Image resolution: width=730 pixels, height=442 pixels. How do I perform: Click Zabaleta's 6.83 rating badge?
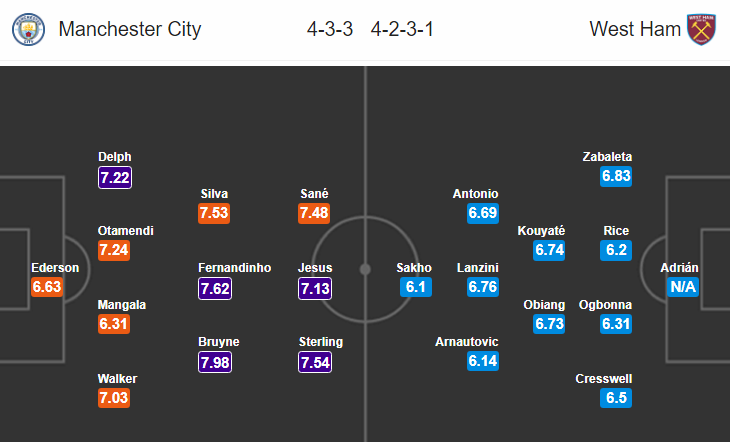pyautogui.click(x=616, y=176)
